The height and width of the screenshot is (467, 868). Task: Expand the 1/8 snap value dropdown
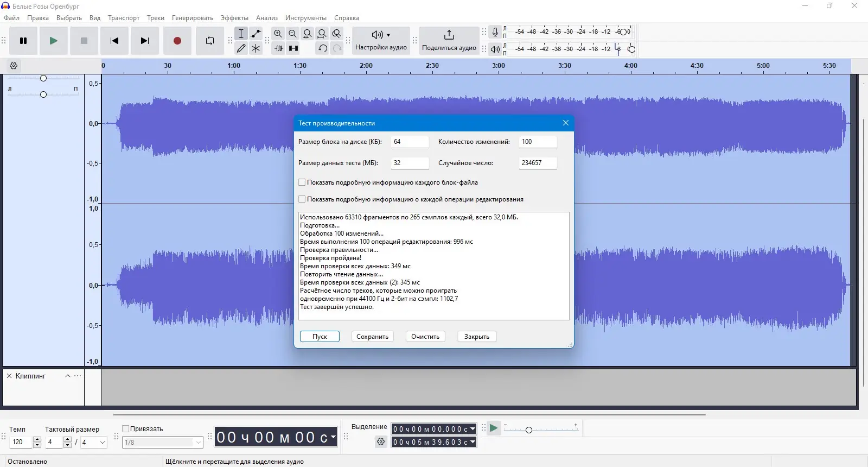198,443
